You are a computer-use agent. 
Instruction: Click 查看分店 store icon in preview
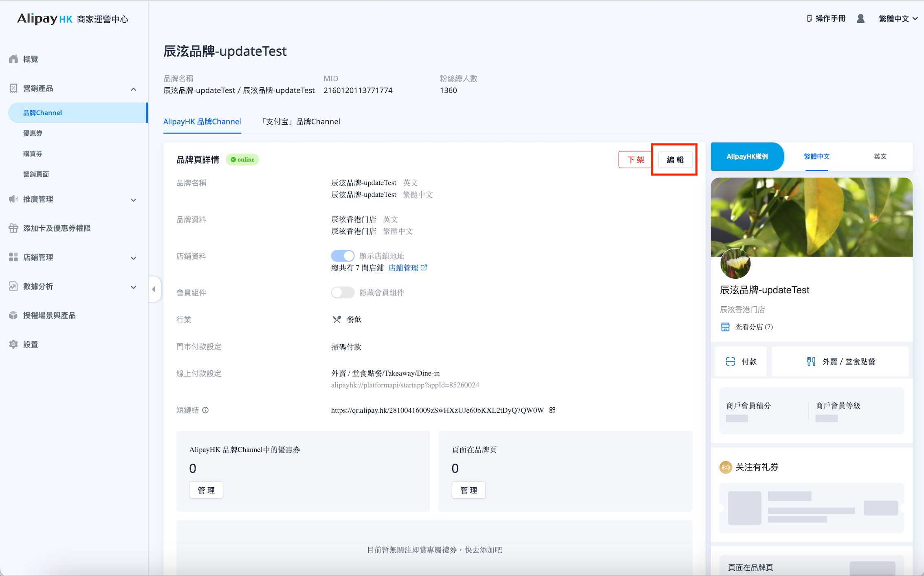pyautogui.click(x=725, y=327)
